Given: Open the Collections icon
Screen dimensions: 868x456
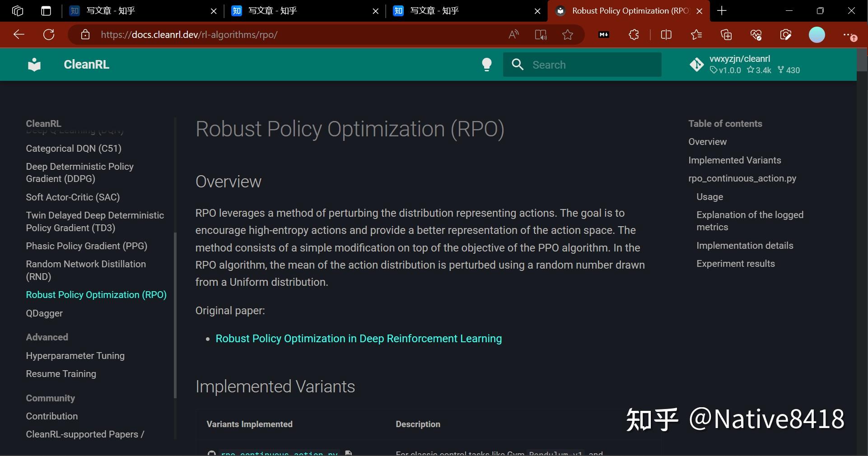Looking at the screenshot, I should coord(726,35).
